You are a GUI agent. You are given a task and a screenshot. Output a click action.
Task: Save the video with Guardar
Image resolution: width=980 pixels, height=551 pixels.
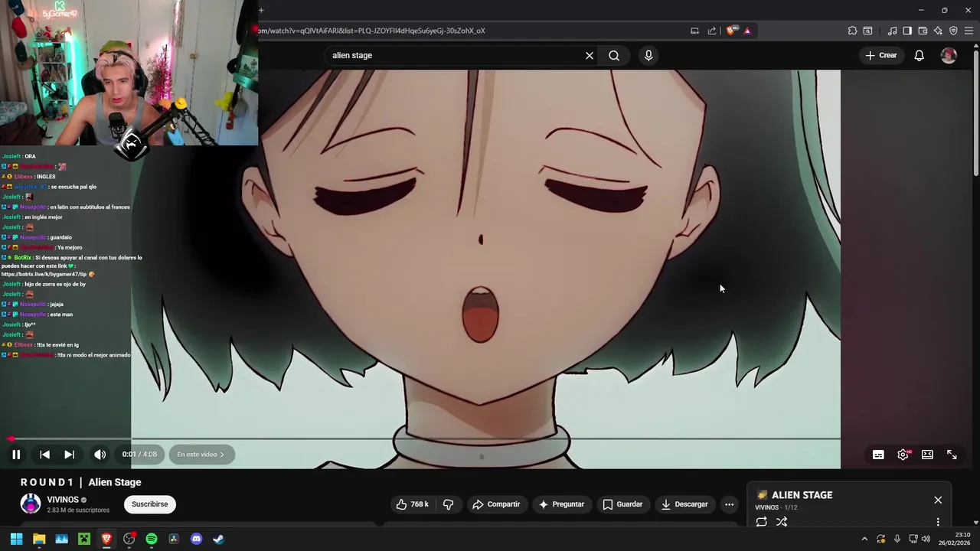pyautogui.click(x=622, y=504)
